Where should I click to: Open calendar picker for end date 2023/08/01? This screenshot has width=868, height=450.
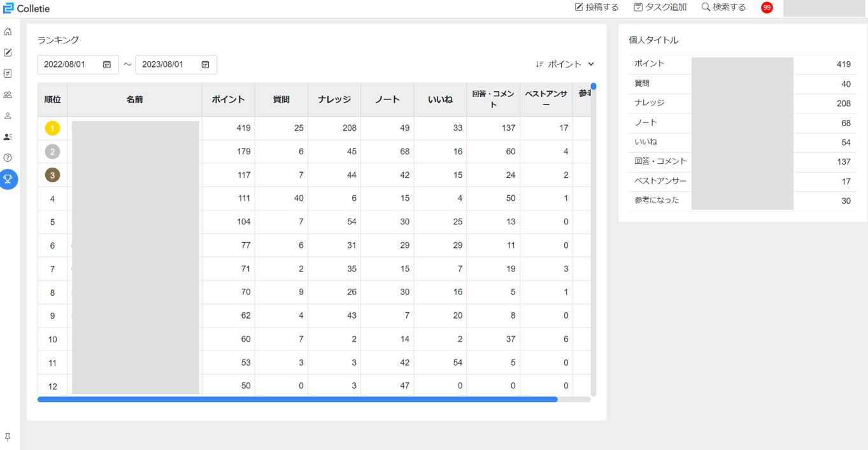[205, 64]
